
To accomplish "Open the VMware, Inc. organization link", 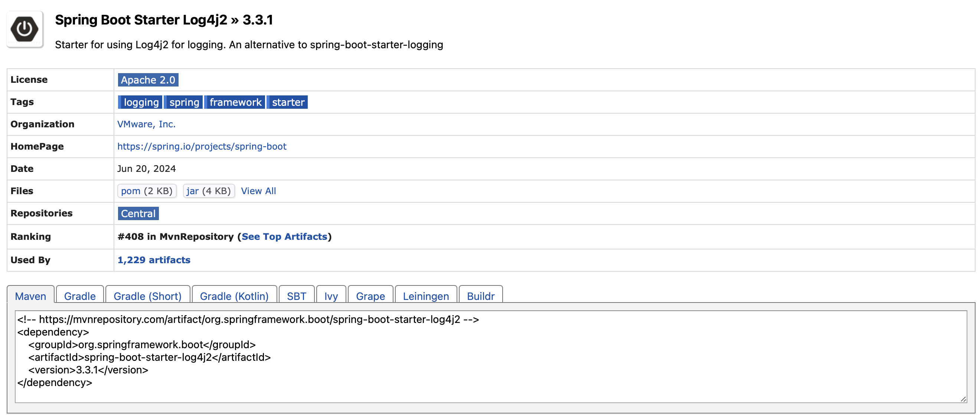I will tap(147, 124).
